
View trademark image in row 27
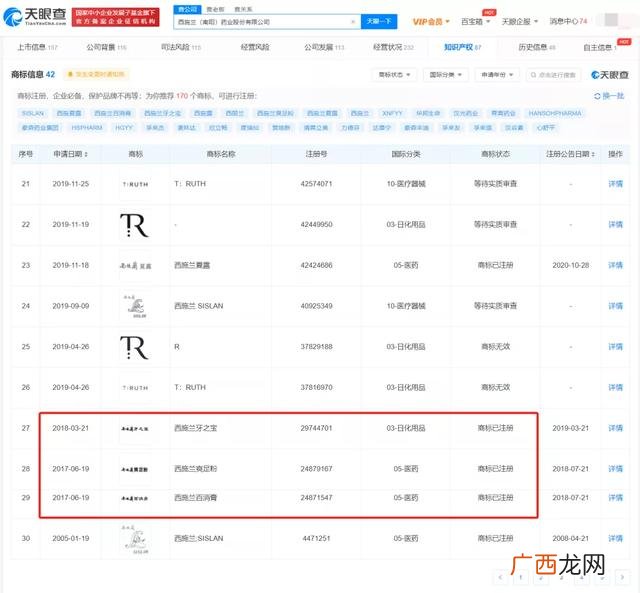(135, 429)
